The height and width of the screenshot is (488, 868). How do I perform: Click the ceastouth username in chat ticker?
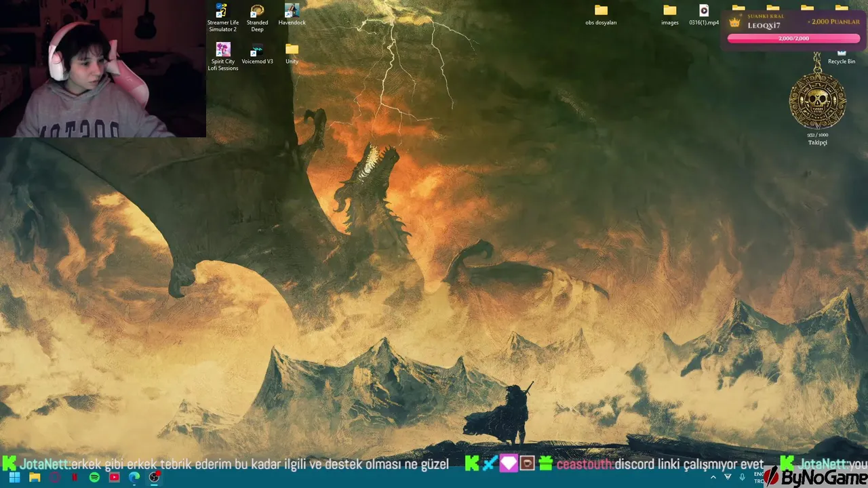(x=584, y=464)
